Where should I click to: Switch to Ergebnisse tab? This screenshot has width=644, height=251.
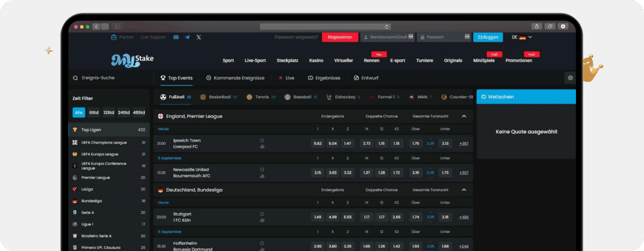click(x=324, y=78)
